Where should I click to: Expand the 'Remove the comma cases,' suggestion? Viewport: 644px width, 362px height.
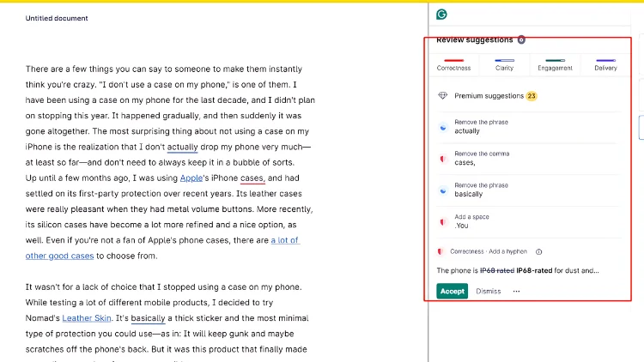pyautogui.click(x=528, y=159)
